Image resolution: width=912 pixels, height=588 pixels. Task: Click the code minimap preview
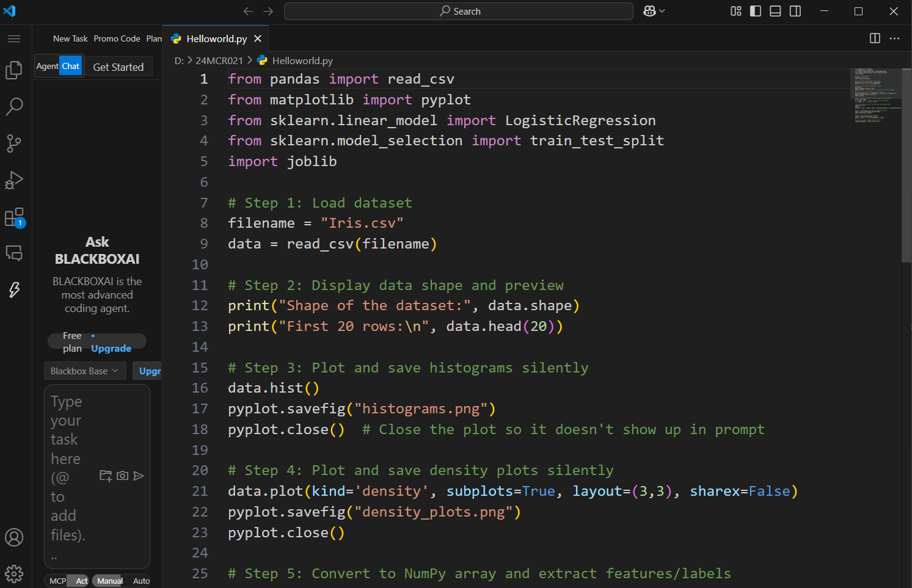click(x=876, y=96)
